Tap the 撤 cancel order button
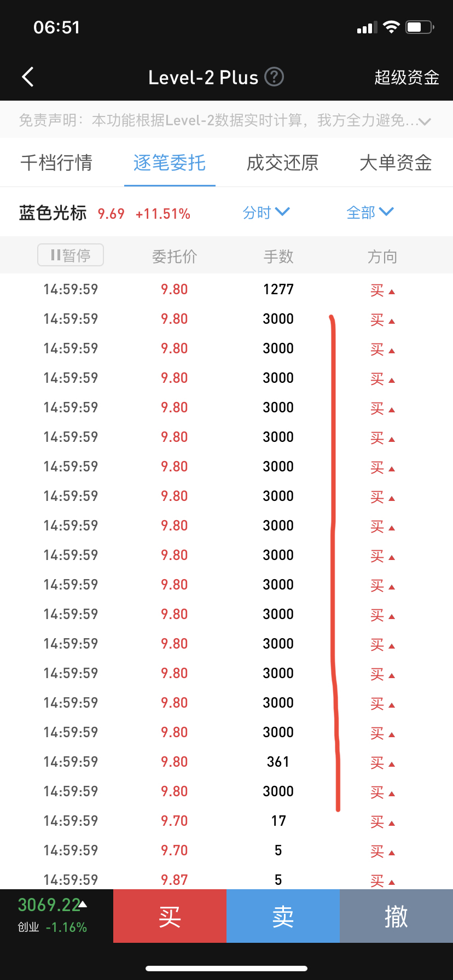The image size is (453, 980). coord(396,916)
